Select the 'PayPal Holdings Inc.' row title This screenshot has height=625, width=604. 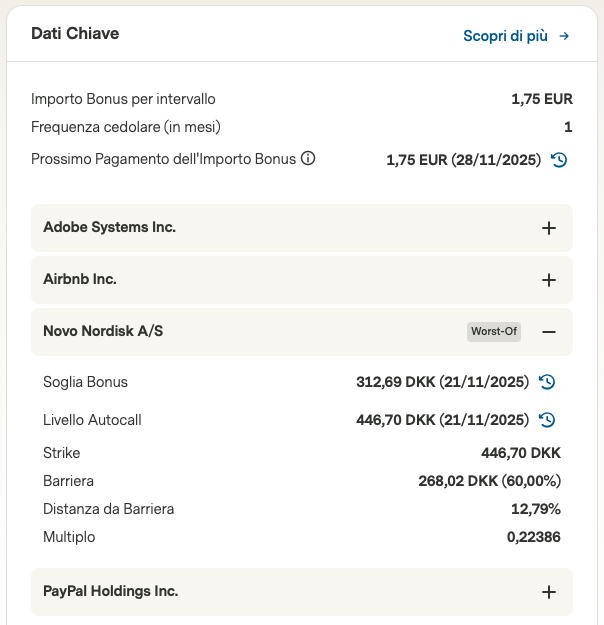[110, 592]
